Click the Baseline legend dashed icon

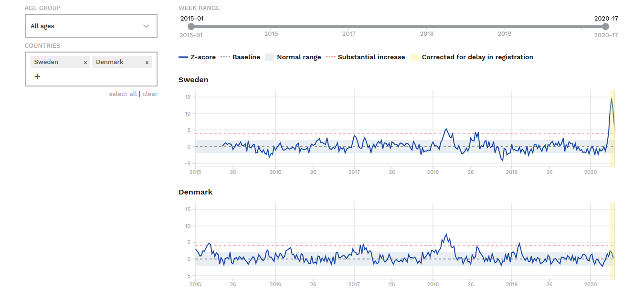tap(224, 57)
